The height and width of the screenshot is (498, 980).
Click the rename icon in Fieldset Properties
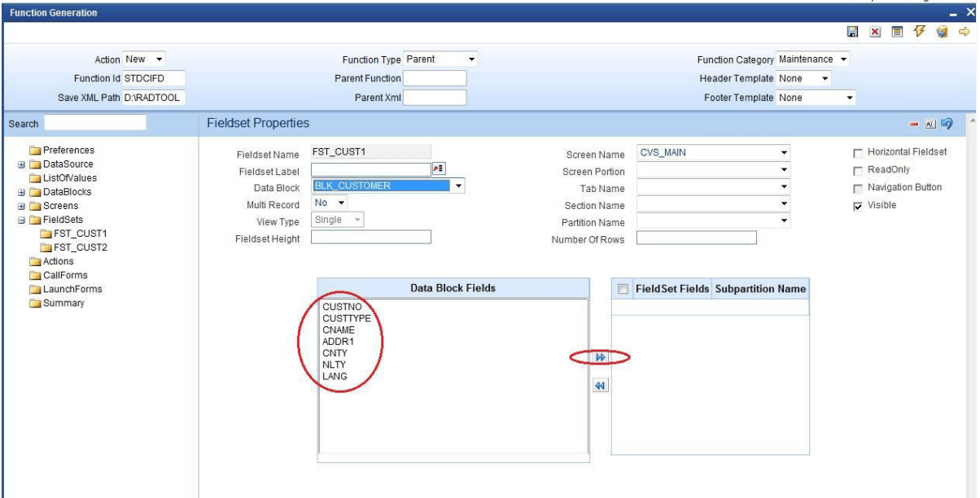pyautogui.click(x=930, y=124)
